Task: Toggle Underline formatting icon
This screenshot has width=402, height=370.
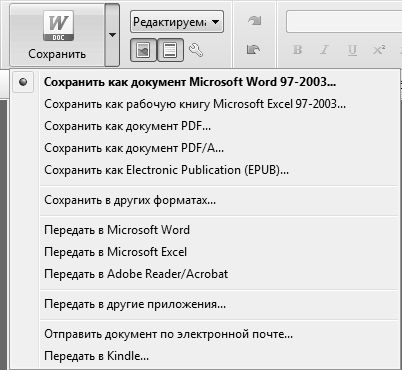Action: [x=352, y=50]
